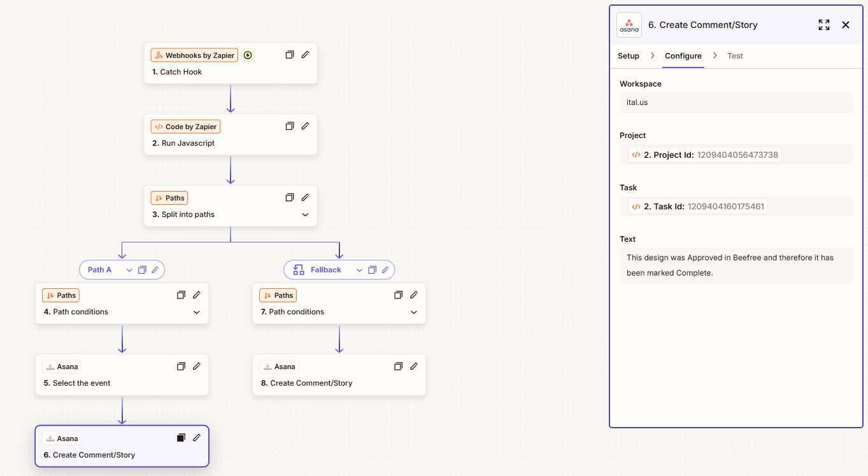Select the Task Id pill in Task field
This screenshot has width=868, height=476.
(698, 206)
